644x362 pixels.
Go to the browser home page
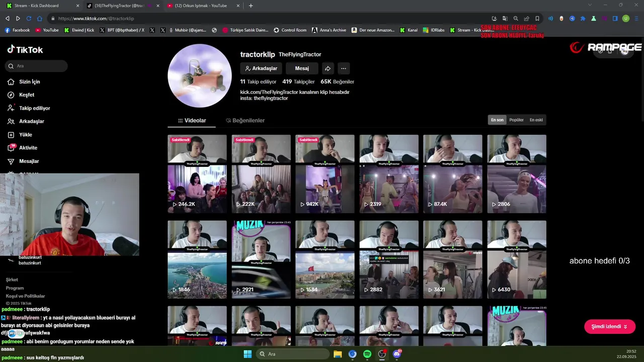40,19
